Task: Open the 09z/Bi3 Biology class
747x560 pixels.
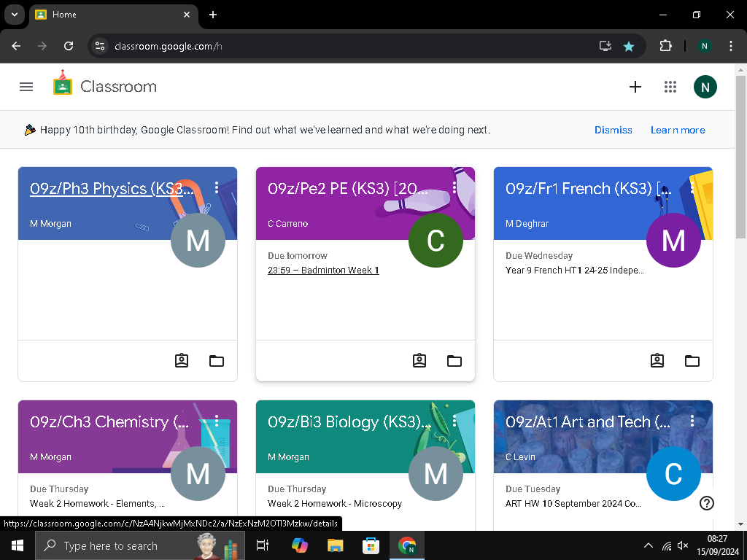Action: point(349,422)
